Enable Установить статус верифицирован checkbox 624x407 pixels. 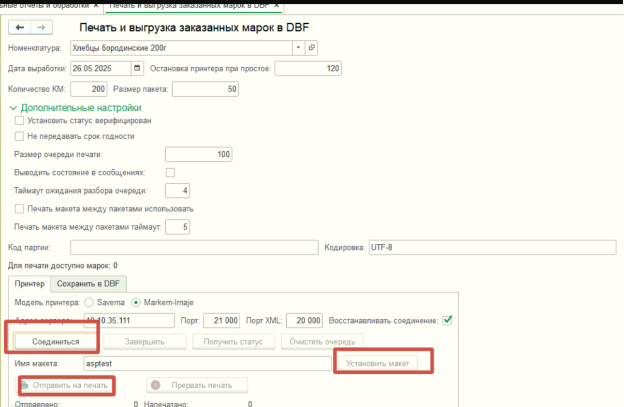coord(19,121)
